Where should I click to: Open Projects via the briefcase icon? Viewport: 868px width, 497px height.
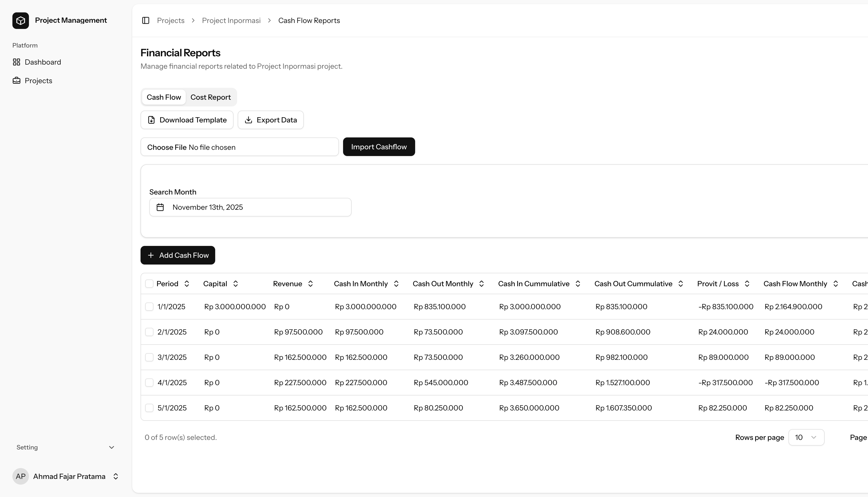coord(16,80)
